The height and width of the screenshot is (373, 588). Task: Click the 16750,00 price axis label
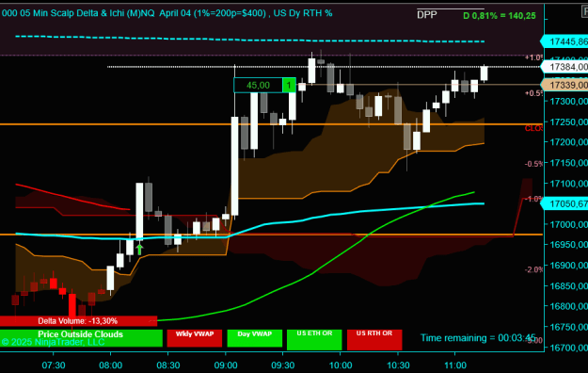(568, 327)
